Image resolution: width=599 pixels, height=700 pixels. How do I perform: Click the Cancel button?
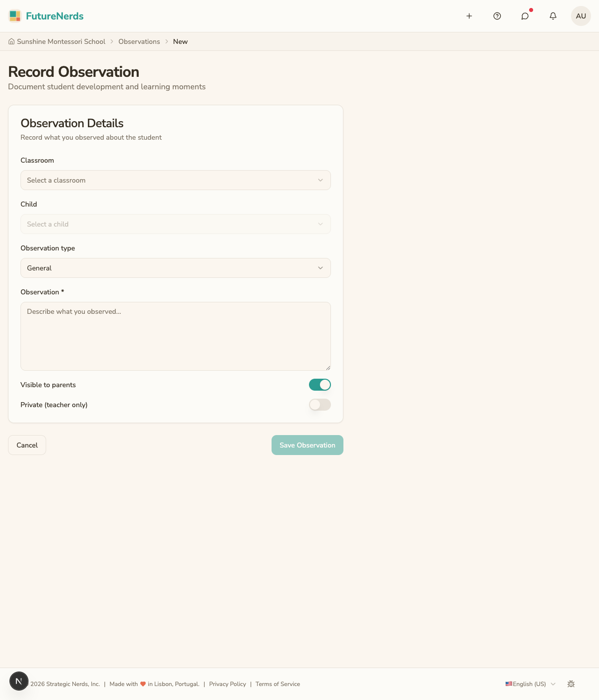27,445
